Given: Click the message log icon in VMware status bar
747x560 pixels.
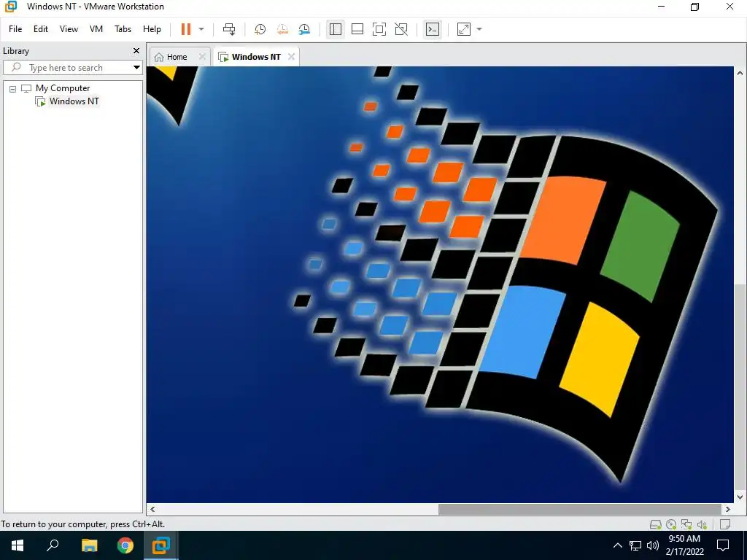Looking at the screenshot, I should [x=724, y=524].
